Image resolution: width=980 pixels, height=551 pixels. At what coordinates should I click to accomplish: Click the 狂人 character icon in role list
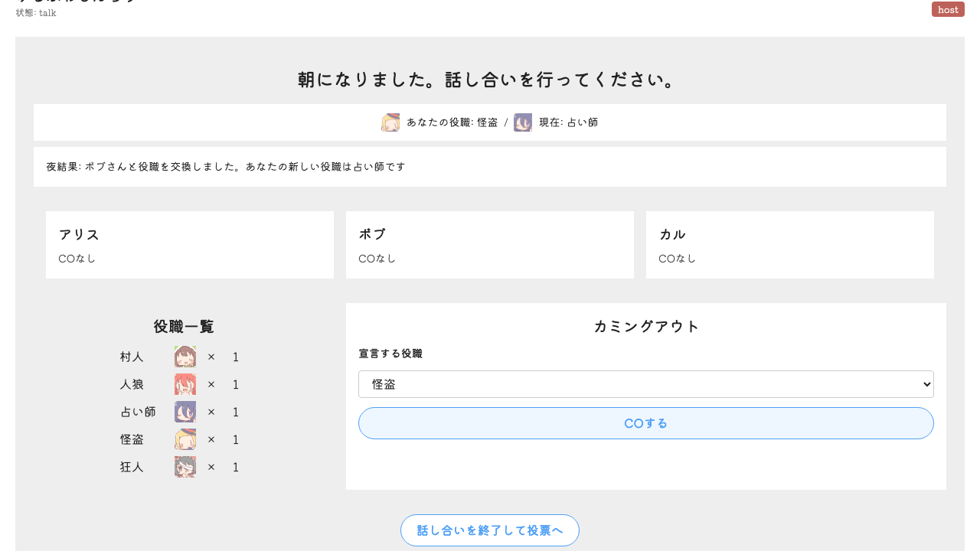point(185,467)
